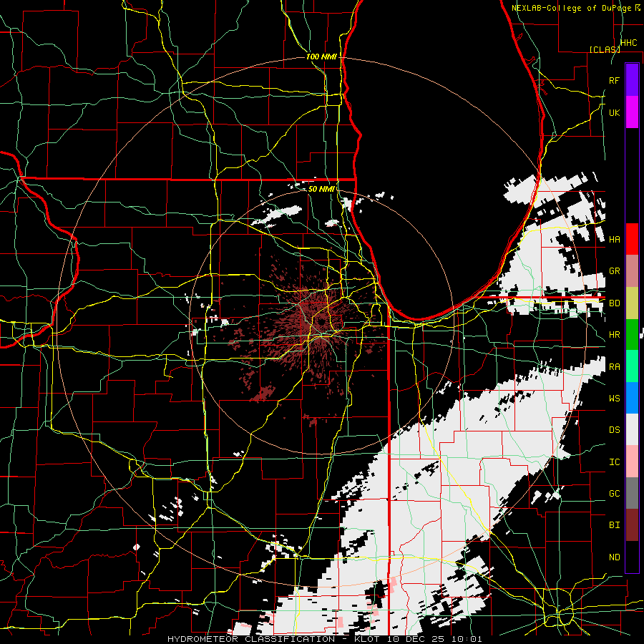
Task: Select the dusty pink GR legend swatch
Action: (x=632, y=271)
